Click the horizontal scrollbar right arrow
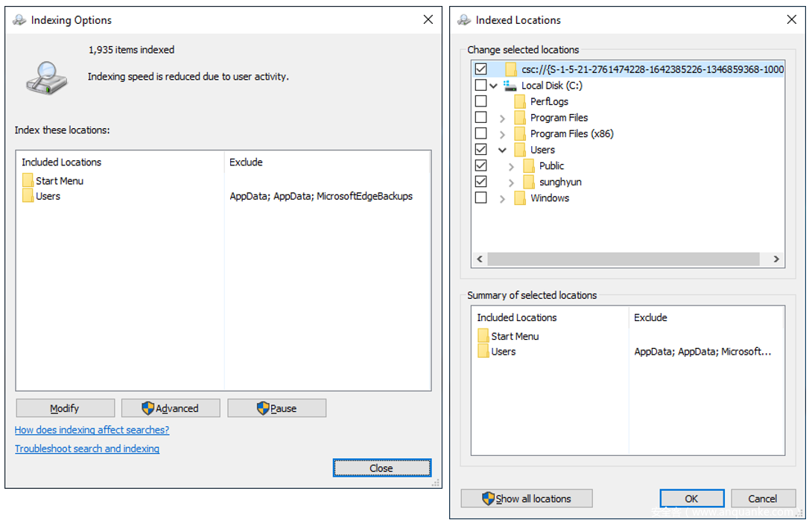The width and height of the screenshot is (812, 526). click(775, 259)
